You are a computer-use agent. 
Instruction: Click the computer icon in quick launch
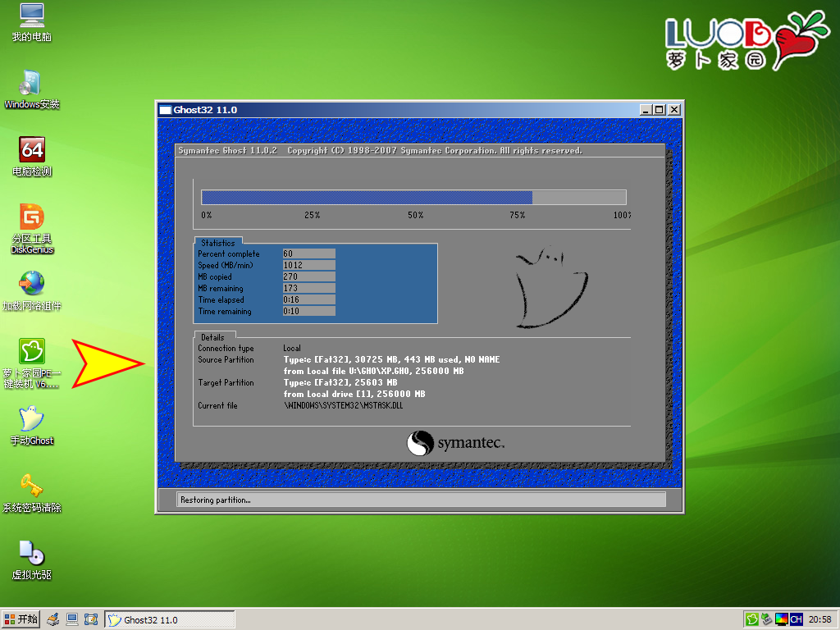point(72,619)
